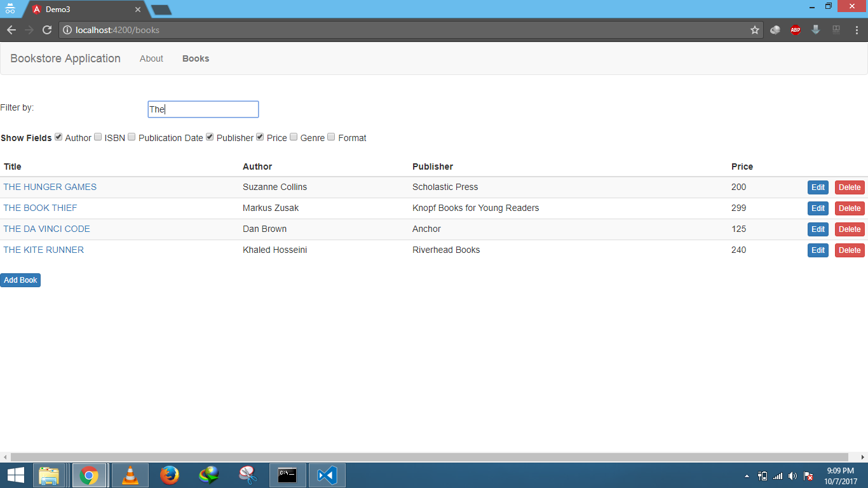Enable the Genre field checkbox
The image size is (868, 488).
click(294, 137)
